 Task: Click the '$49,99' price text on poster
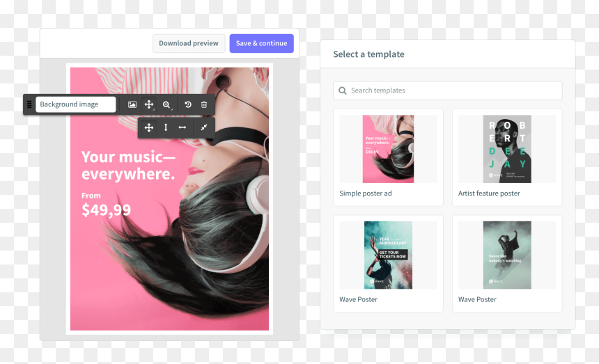(x=106, y=210)
